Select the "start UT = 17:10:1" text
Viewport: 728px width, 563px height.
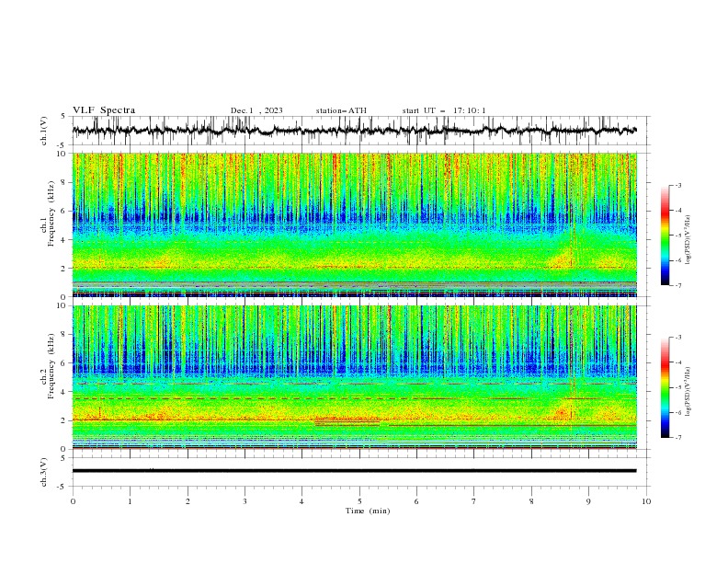pos(444,110)
